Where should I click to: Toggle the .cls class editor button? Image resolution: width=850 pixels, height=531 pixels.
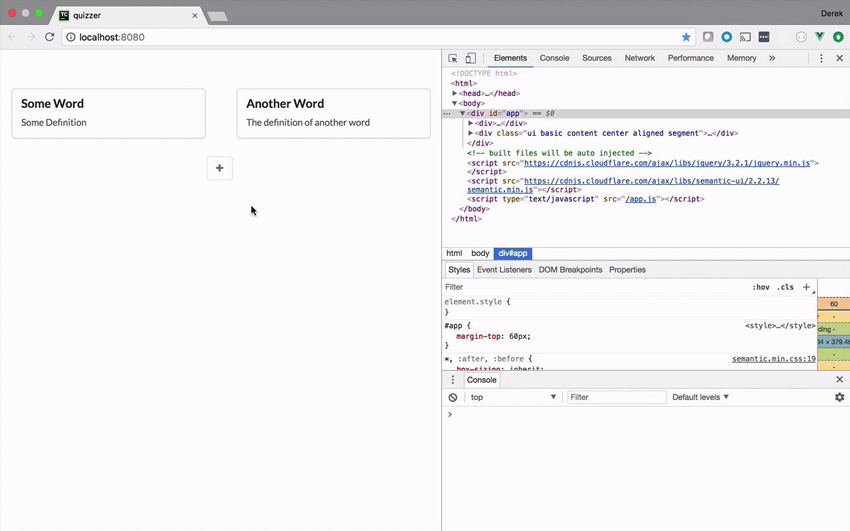[x=785, y=287]
